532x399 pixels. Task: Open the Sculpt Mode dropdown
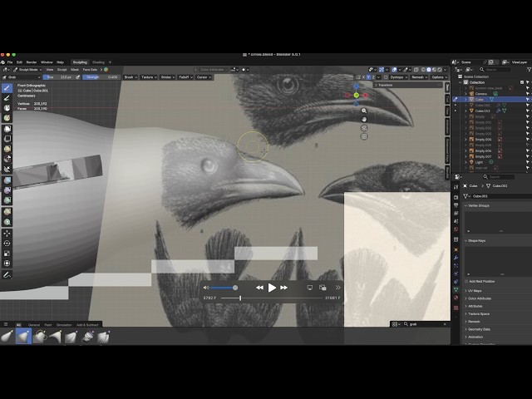click(27, 70)
